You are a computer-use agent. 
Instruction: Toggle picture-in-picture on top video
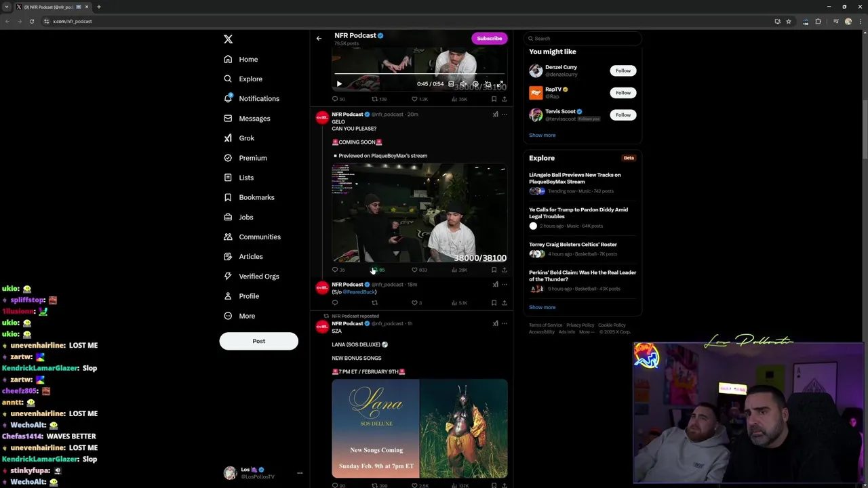click(x=488, y=84)
